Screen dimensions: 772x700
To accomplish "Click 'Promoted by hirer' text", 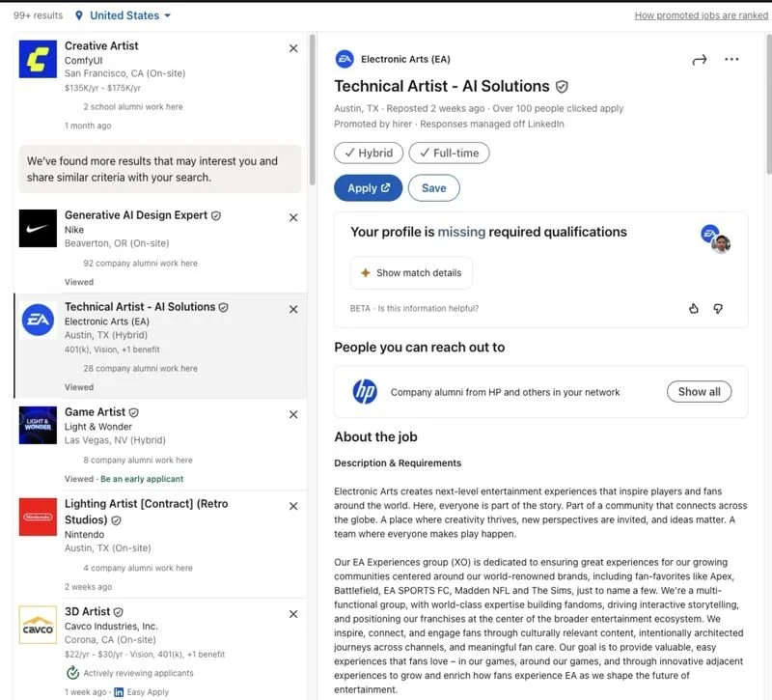I will 372,125.
